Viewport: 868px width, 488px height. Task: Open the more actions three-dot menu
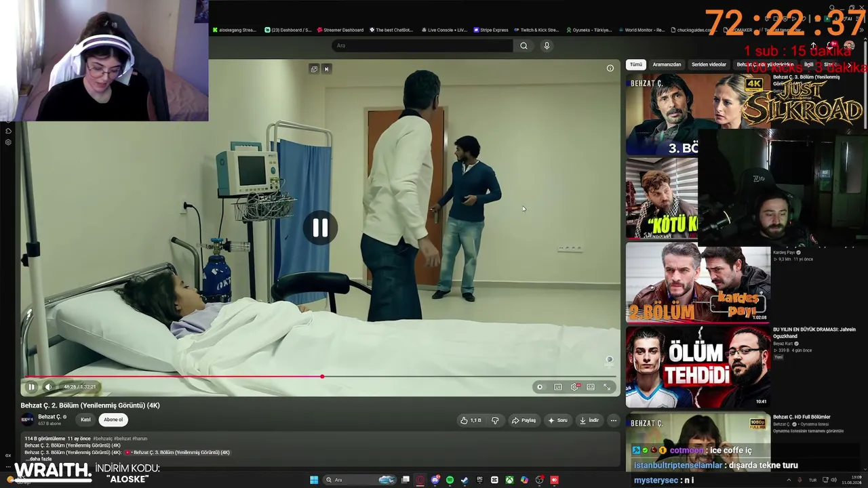[x=614, y=420]
